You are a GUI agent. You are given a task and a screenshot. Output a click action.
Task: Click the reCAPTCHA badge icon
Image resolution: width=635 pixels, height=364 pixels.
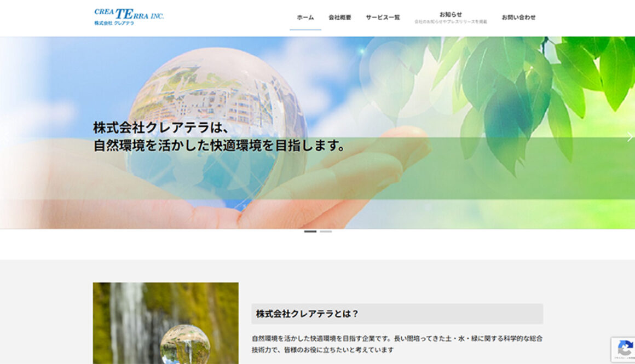click(x=625, y=348)
